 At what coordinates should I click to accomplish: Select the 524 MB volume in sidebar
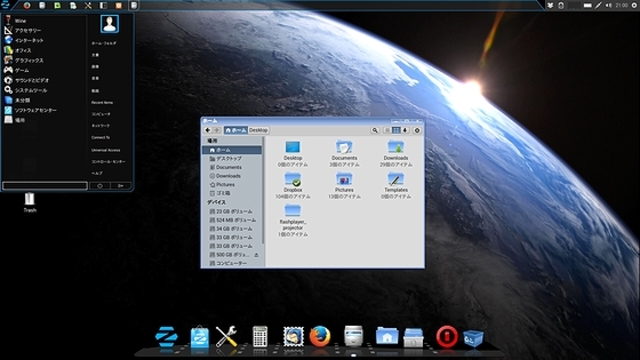[x=232, y=220]
